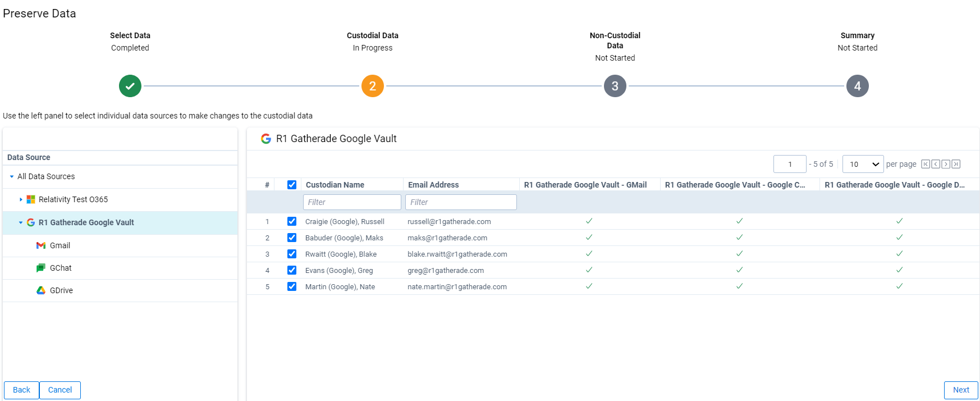Open the per page count dropdown
This screenshot has height=401, width=980.
pyautogui.click(x=863, y=164)
